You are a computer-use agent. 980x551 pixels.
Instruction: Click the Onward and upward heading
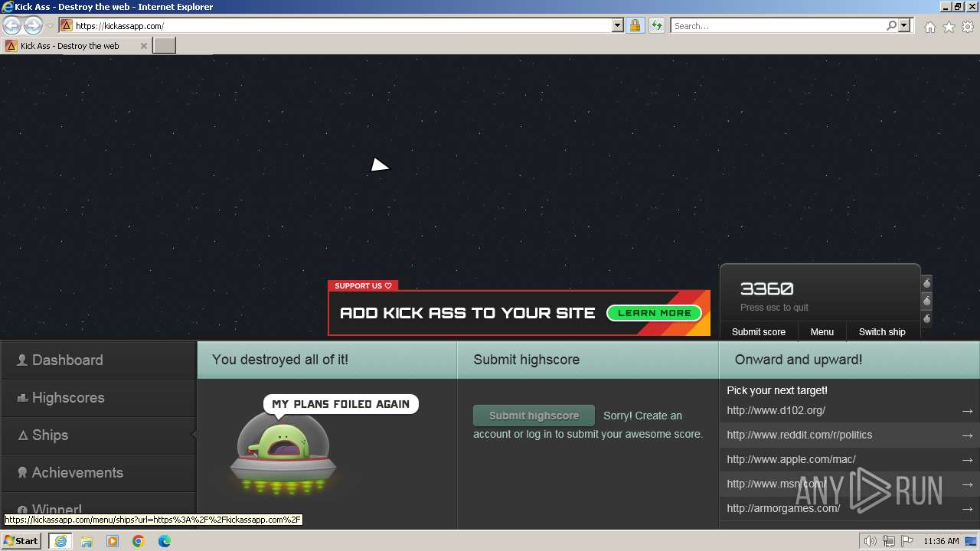(798, 360)
